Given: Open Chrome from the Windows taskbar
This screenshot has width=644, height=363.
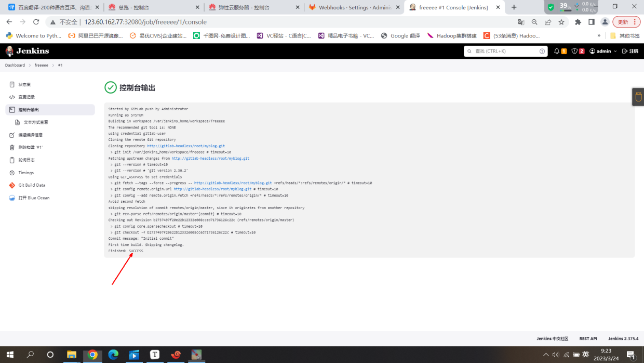Looking at the screenshot, I should pyautogui.click(x=92, y=355).
